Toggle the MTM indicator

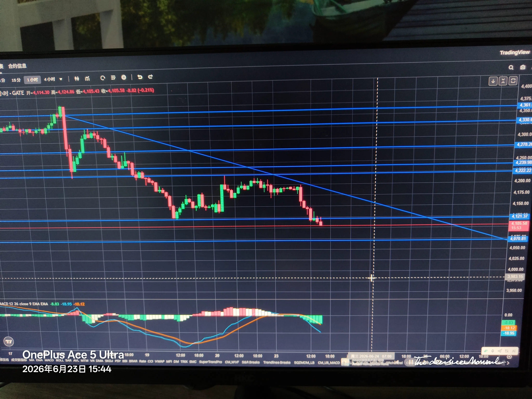[84, 361]
